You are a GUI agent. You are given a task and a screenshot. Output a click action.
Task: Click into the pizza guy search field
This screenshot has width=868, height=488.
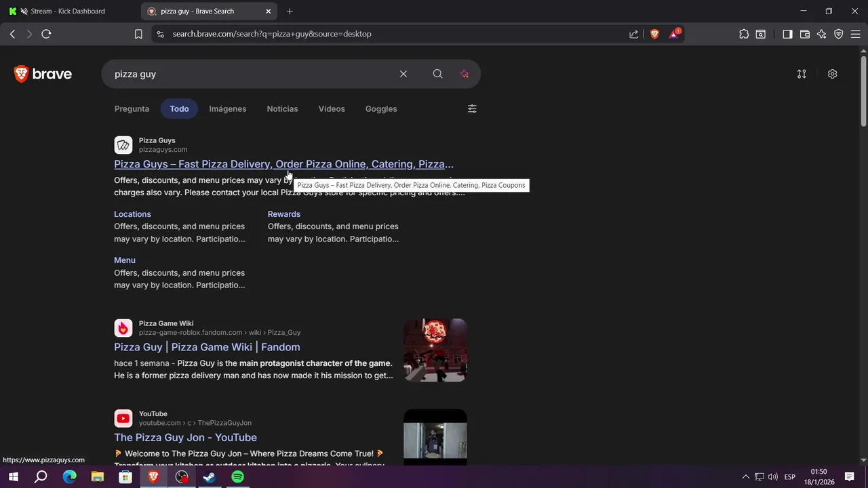pyautogui.click(x=251, y=74)
